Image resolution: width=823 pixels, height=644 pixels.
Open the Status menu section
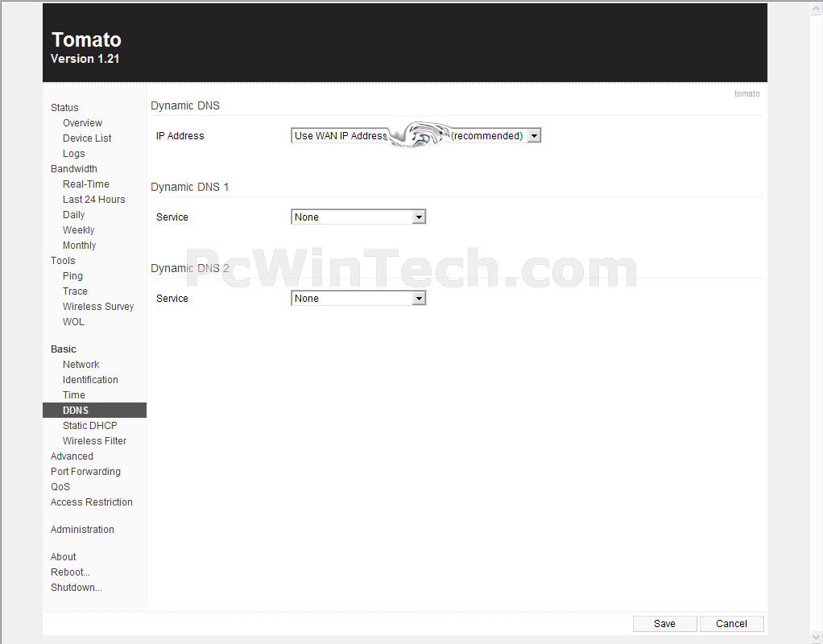click(x=64, y=108)
